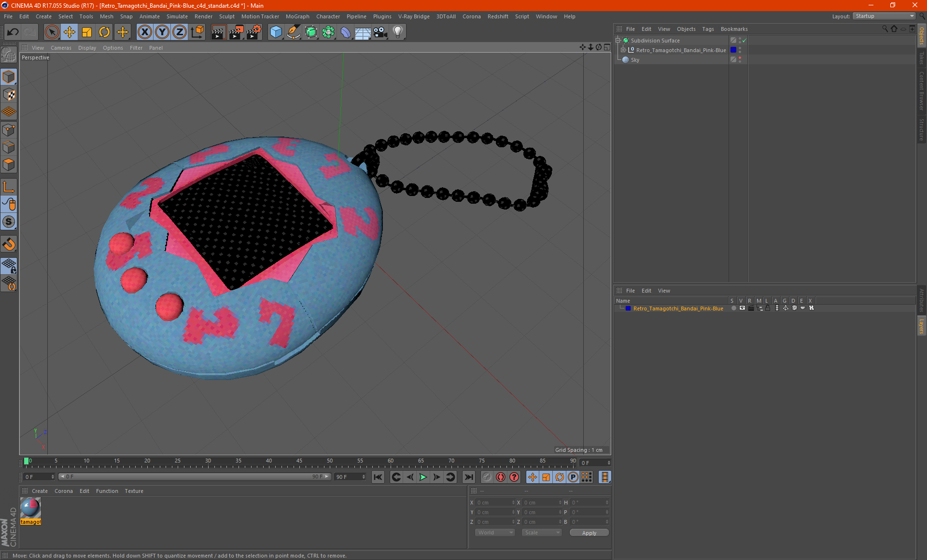Select the Live Selection tool
The width and height of the screenshot is (927, 560).
[x=52, y=32]
